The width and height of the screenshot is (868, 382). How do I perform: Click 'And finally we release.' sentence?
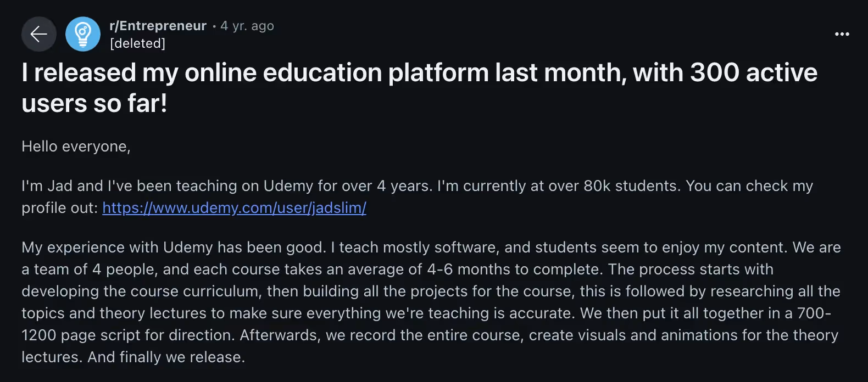pyautogui.click(x=166, y=357)
